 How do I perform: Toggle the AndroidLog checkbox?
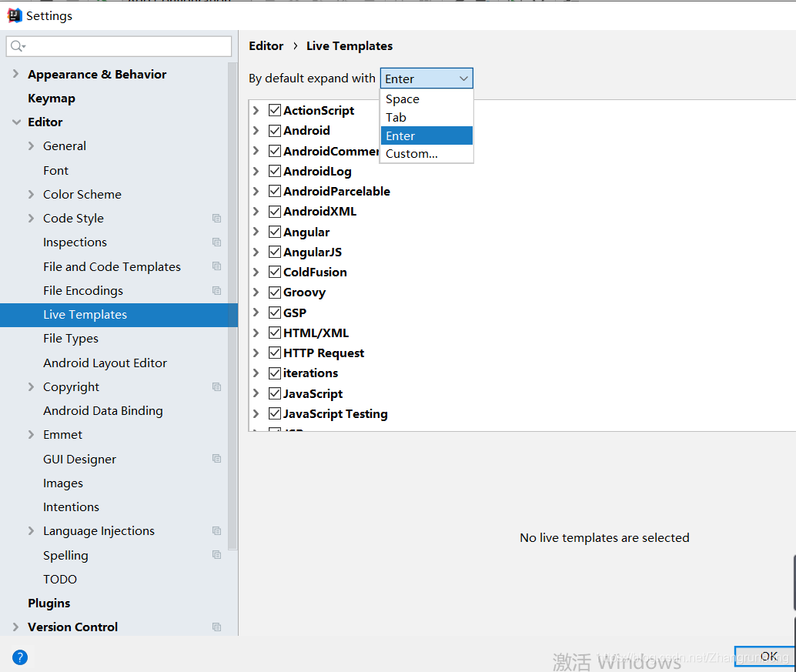[275, 171]
